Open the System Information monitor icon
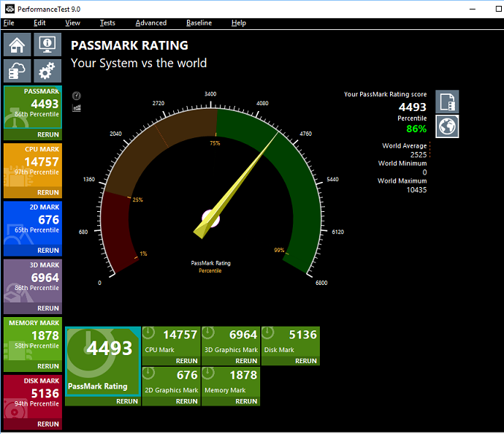Viewport: 504px width, 434px height. [x=47, y=45]
